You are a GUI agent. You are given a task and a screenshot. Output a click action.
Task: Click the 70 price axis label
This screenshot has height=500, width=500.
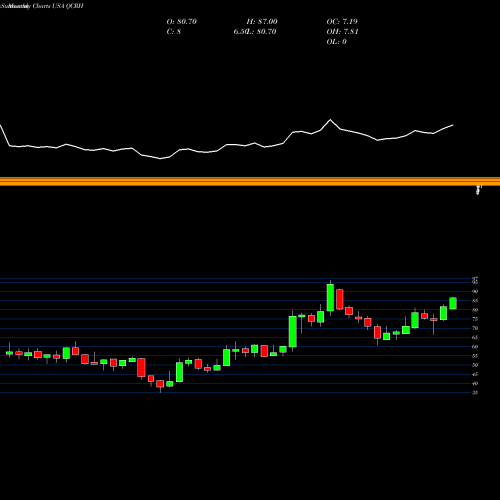tap(475, 328)
